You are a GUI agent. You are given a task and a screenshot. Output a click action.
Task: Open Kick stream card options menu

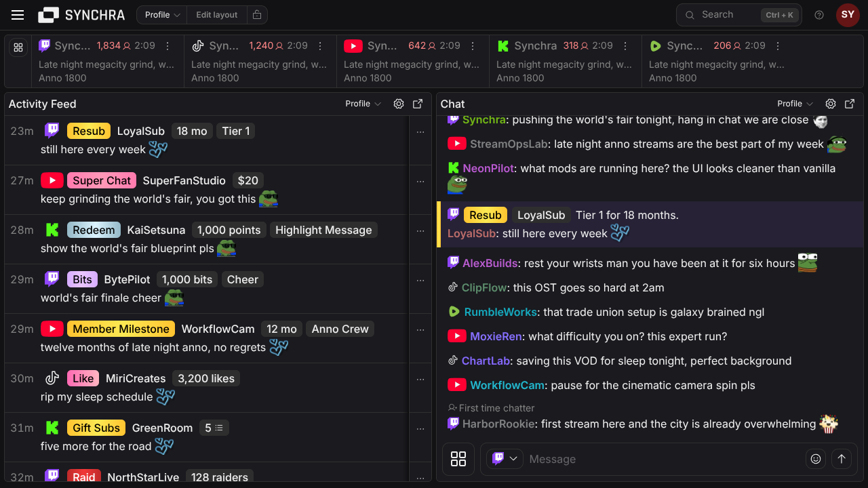[x=625, y=46]
